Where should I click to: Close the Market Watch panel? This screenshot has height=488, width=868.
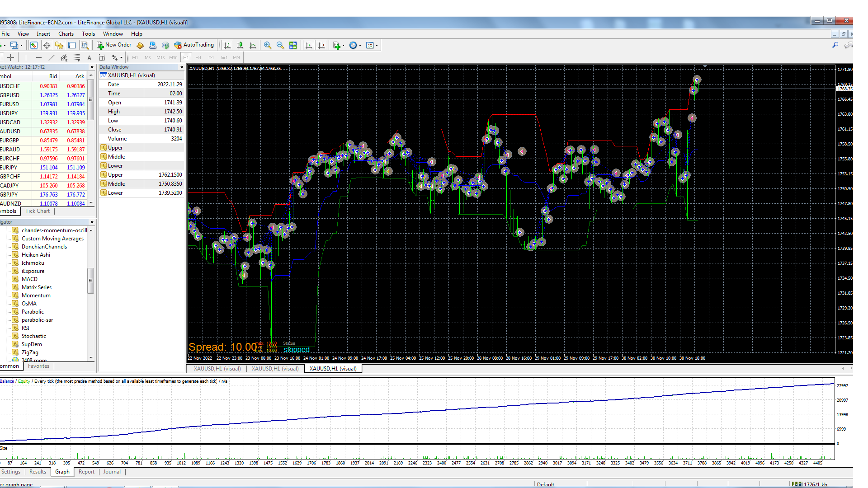click(92, 67)
